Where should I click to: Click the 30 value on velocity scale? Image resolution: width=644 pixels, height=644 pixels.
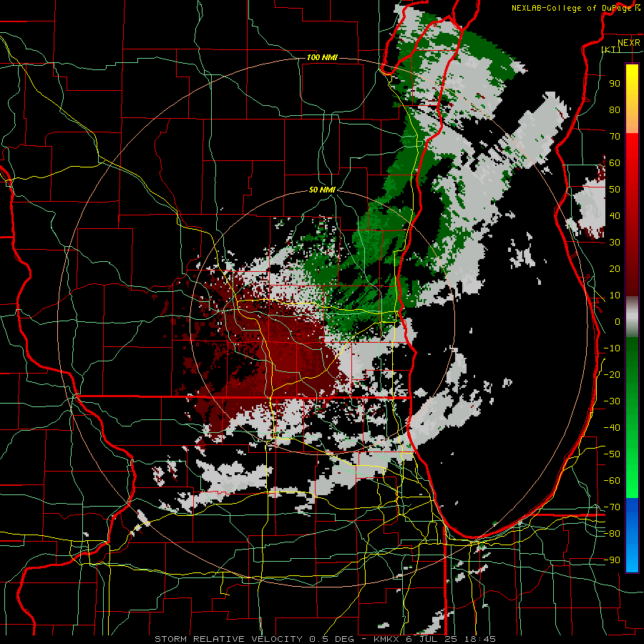tap(615, 243)
